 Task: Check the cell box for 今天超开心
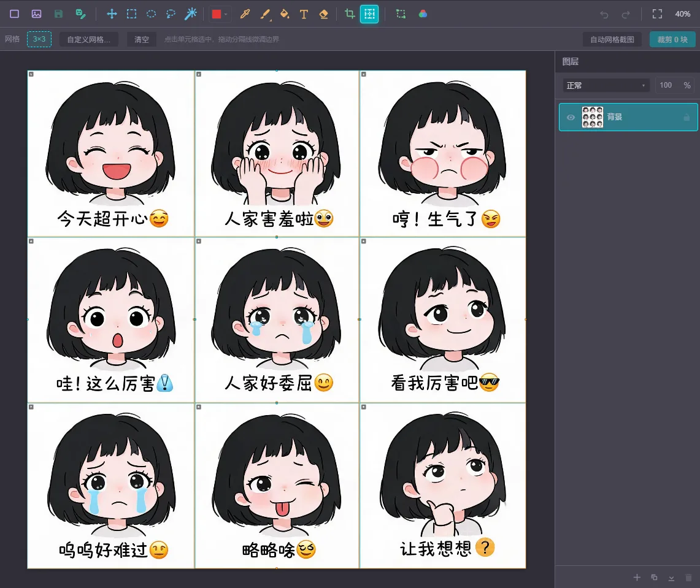(31, 75)
